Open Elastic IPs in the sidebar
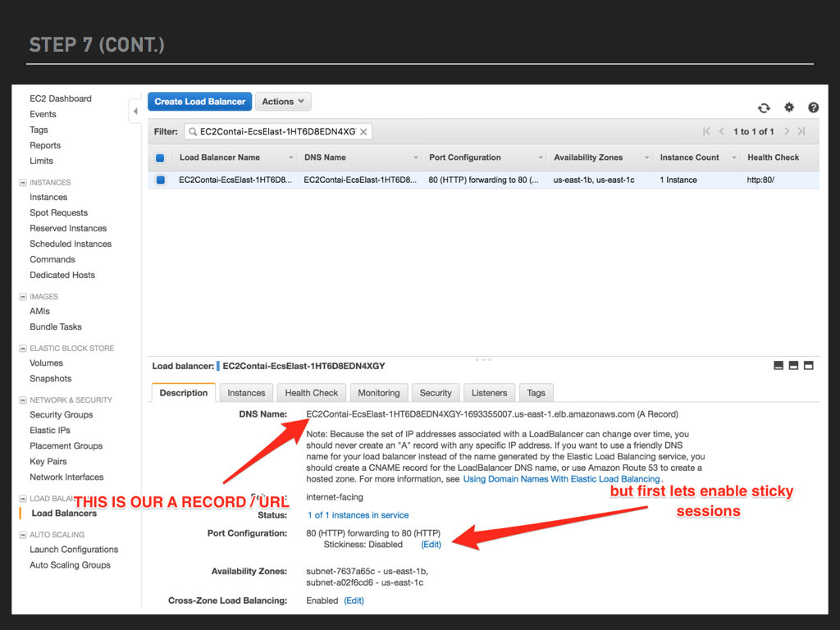This screenshot has height=630, width=840. 50,430
